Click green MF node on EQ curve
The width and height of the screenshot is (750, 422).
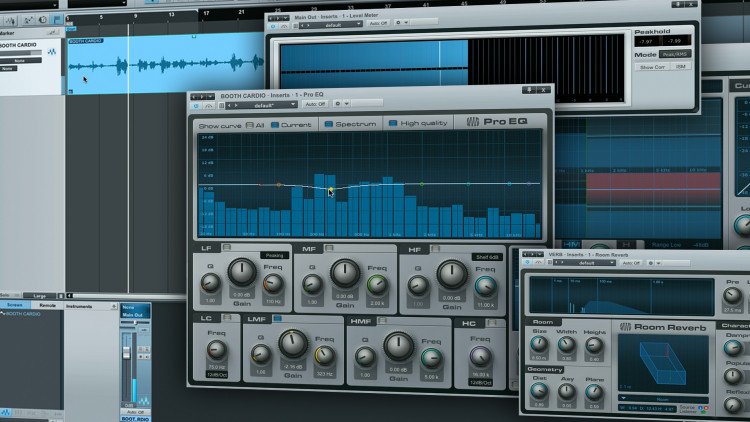pos(421,184)
